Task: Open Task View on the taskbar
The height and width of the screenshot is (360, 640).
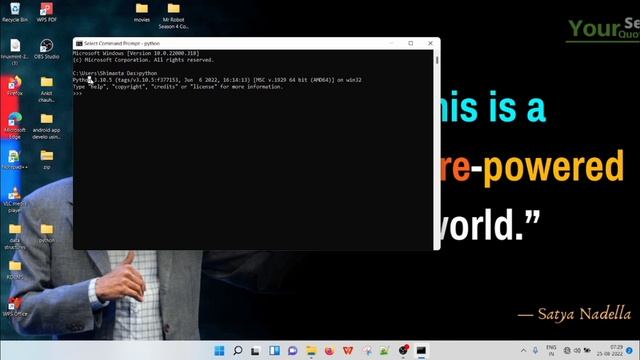Action: [256, 351]
